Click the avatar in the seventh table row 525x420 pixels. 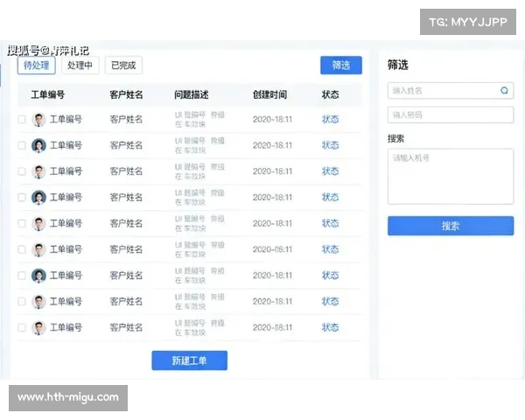point(38,276)
